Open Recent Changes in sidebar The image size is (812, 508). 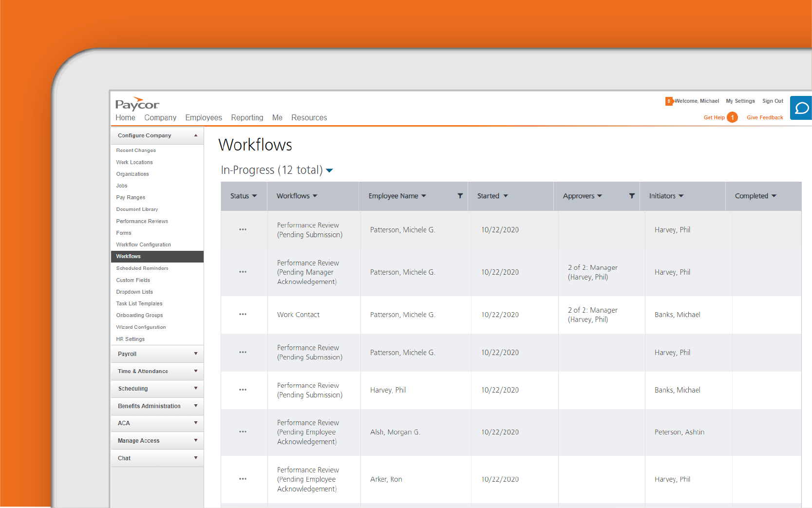pos(136,151)
